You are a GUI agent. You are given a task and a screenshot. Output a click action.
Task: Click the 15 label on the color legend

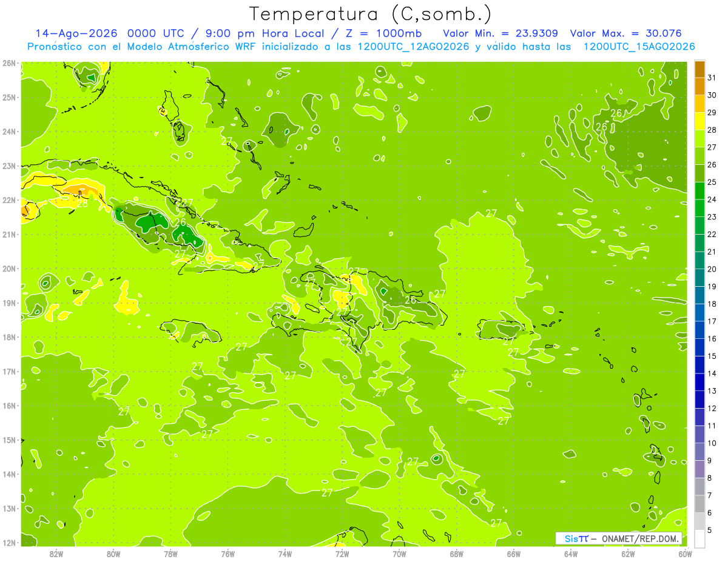712,356
